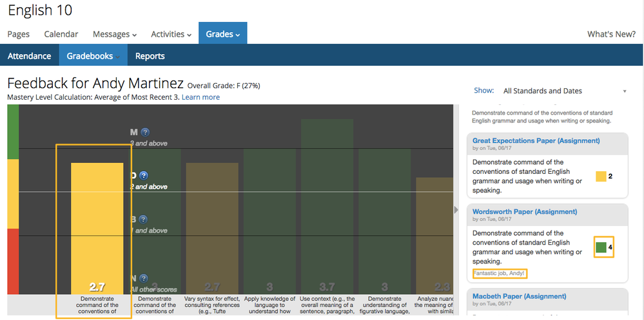Collapse the side panel using the arrow handle
This screenshot has width=644, height=320.
(457, 209)
